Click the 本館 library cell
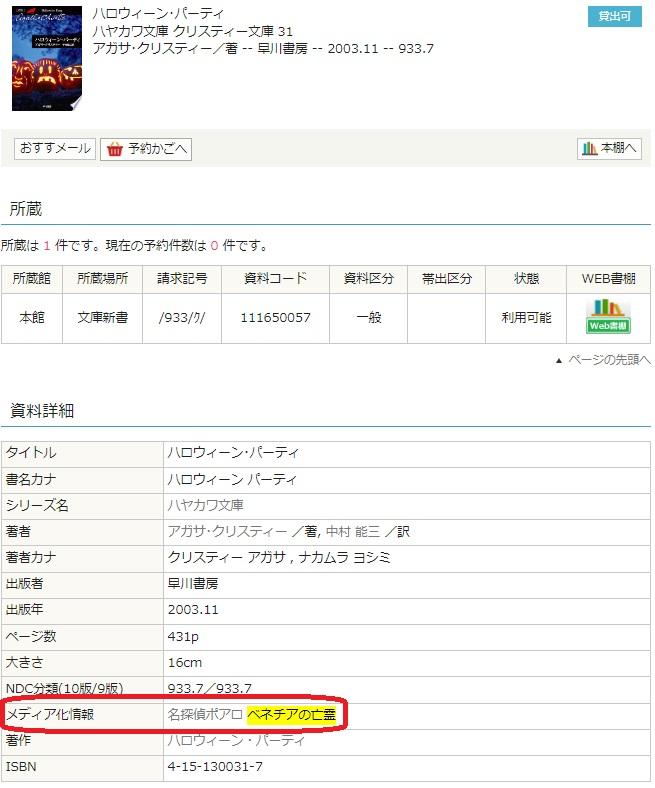 click(x=32, y=318)
